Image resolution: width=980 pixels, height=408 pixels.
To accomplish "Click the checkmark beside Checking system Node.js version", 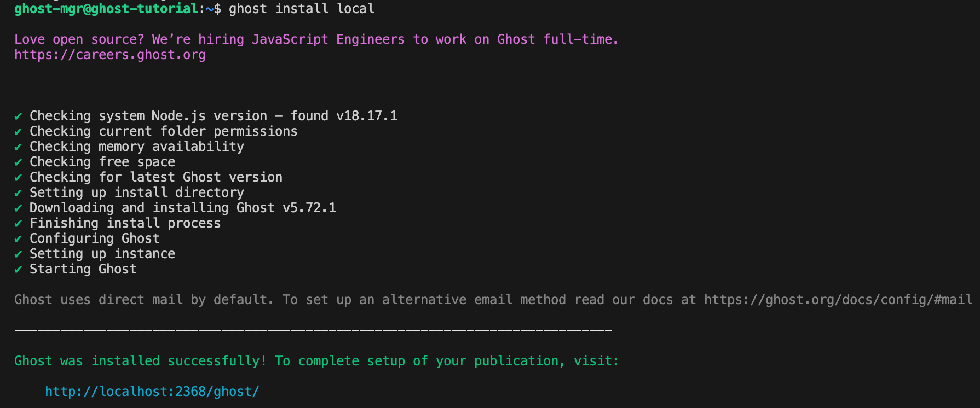I will (x=18, y=116).
